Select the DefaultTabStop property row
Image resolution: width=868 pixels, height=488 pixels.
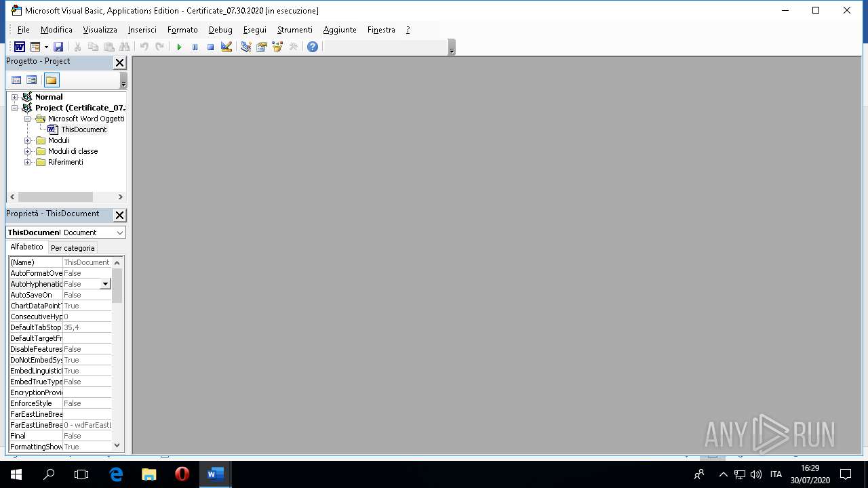(x=60, y=327)
